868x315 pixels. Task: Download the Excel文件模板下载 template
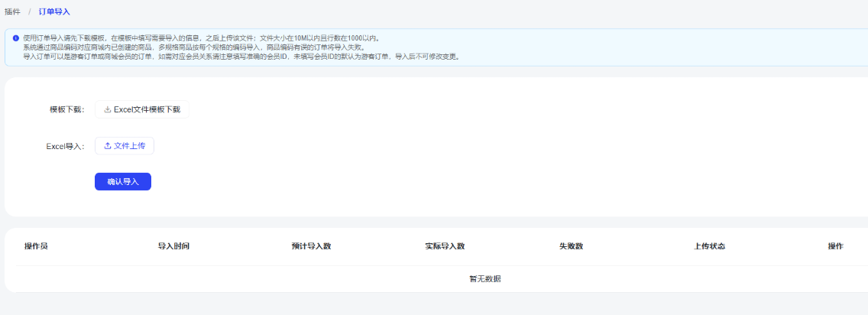(x=142, y=109)
